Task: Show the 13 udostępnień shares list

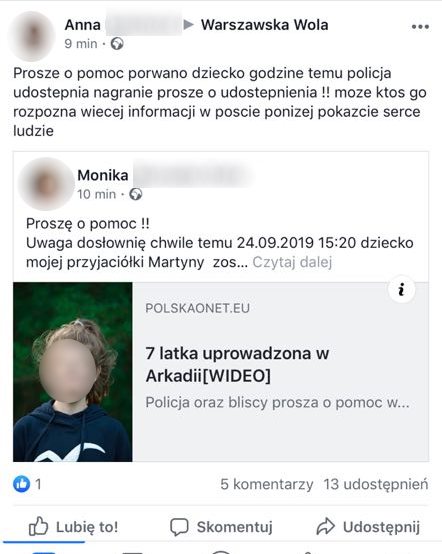Action: tap(376, 484)
